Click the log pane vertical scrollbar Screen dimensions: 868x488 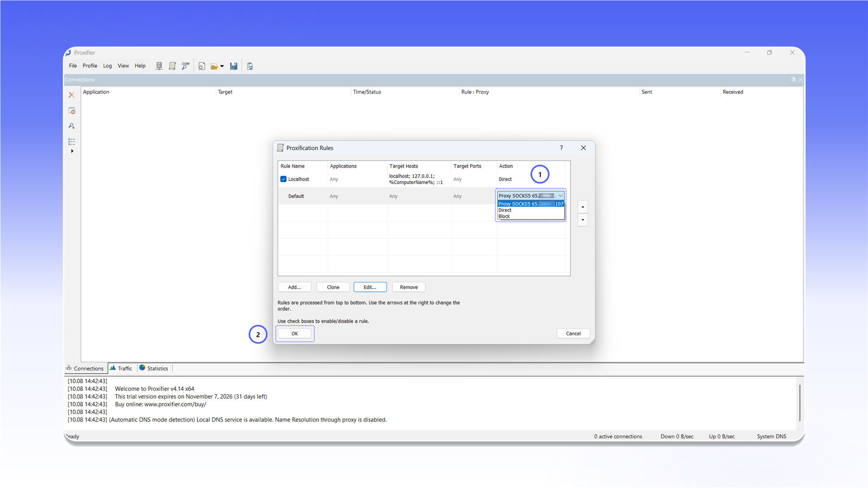[800, 403]
